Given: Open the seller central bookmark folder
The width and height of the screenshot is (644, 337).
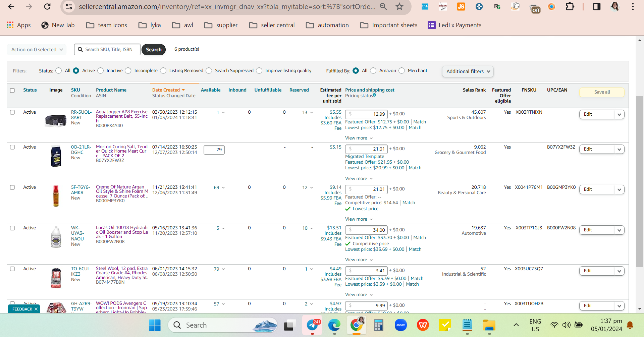Looking at the screenshot, I should click(272, 25).
